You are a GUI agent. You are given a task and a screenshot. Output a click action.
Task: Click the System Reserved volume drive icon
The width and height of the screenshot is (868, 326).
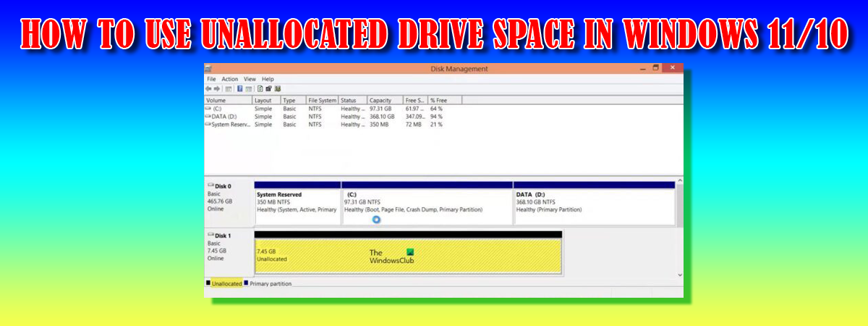click(x=208, y=124)
